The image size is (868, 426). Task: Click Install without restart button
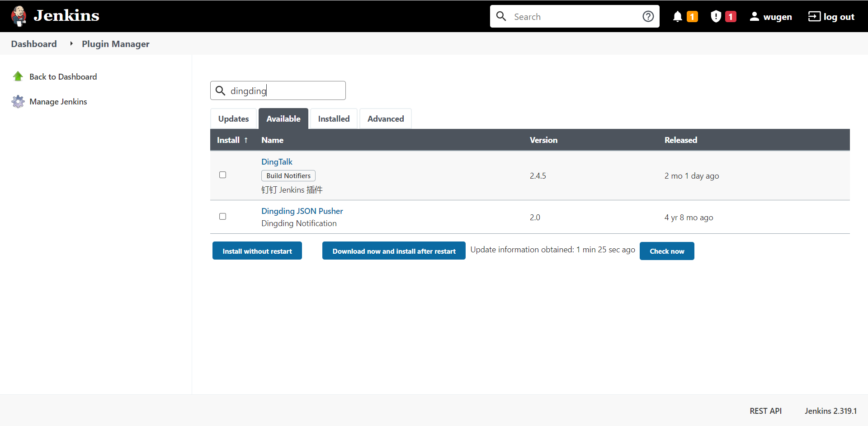[257, 251]
